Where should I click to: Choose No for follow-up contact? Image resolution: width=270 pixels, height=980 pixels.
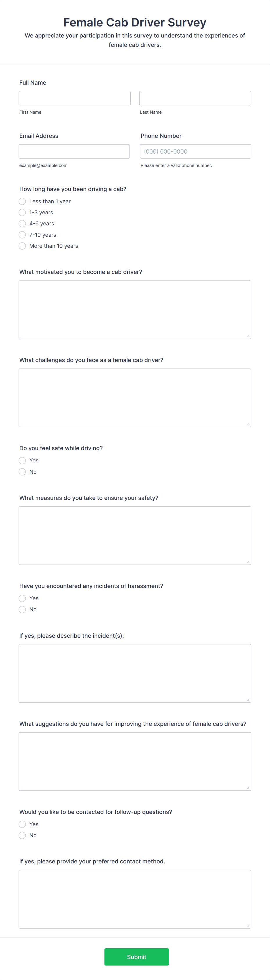point(22,835)
